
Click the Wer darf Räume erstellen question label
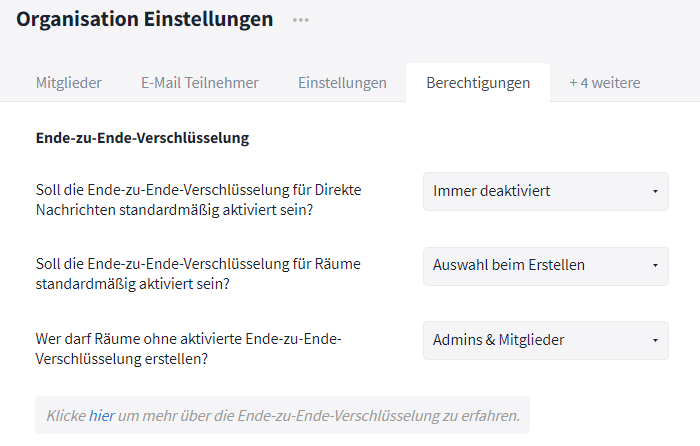(x=189, y=348)
